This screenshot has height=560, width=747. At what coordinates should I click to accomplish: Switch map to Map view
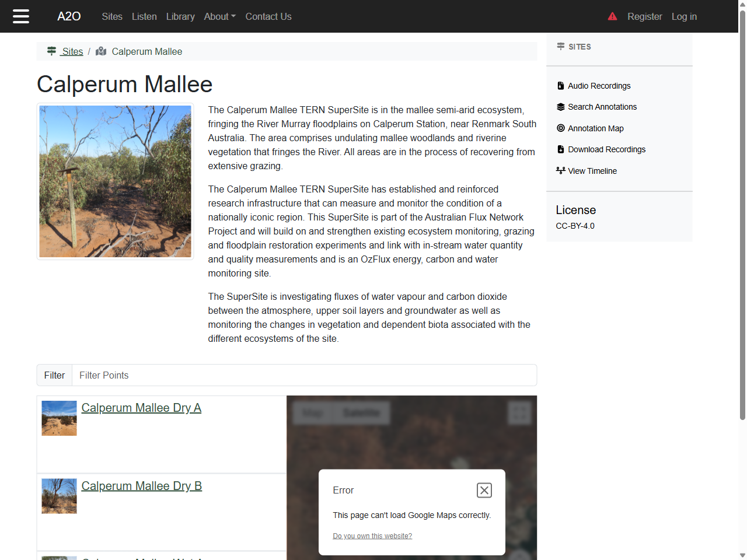point(312,413)
